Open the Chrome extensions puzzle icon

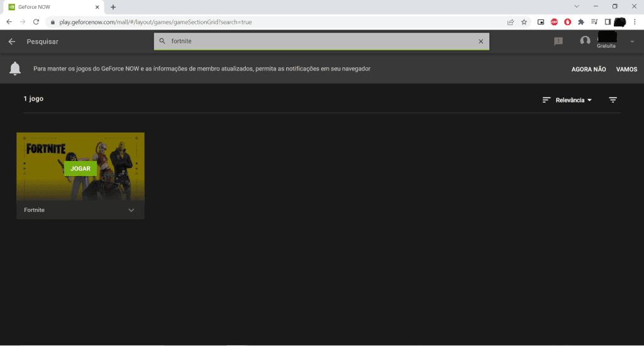pyautogui.click(x=580, y=21)
